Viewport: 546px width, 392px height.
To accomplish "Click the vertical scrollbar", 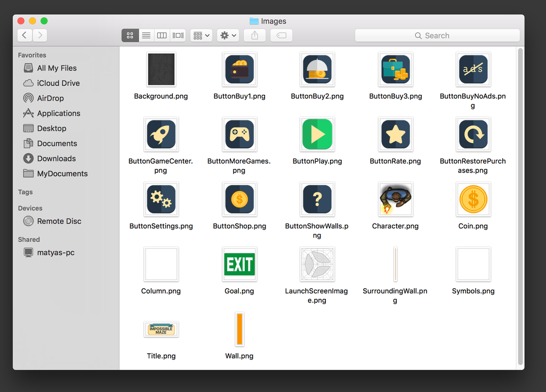I will [x=520, y=206].
